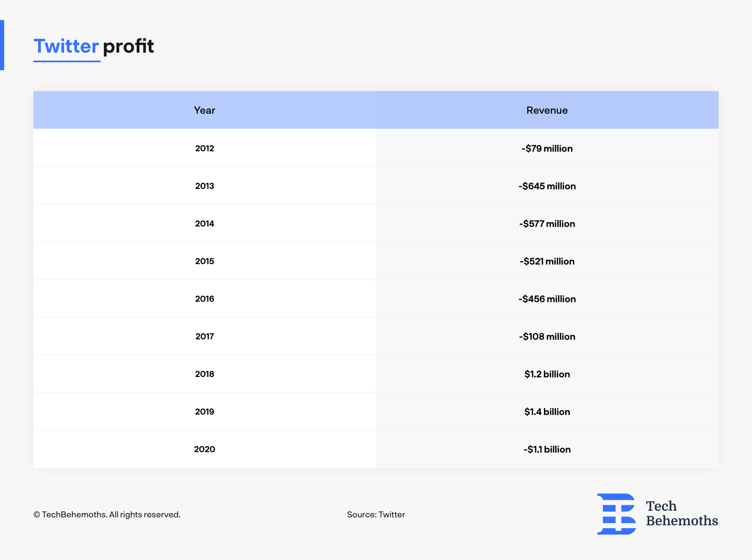Select the '-$79 million' value
Screen dimensions: 752x560
[547, 148]
